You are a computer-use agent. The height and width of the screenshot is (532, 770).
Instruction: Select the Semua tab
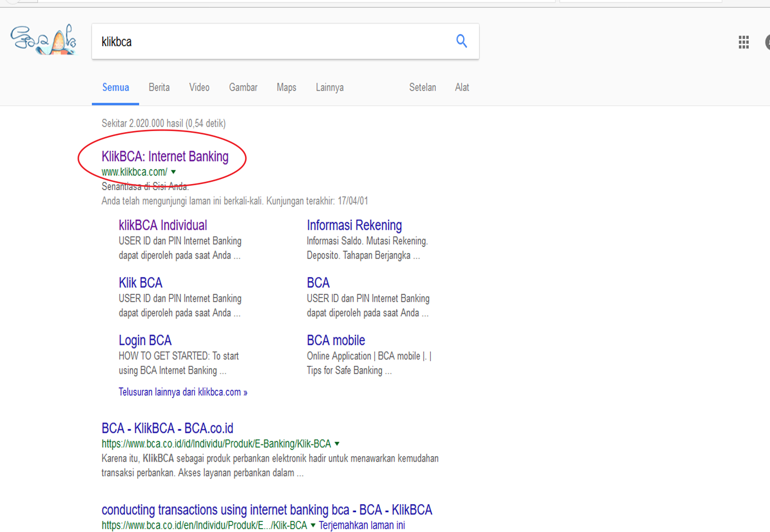(x=116, y=88)
